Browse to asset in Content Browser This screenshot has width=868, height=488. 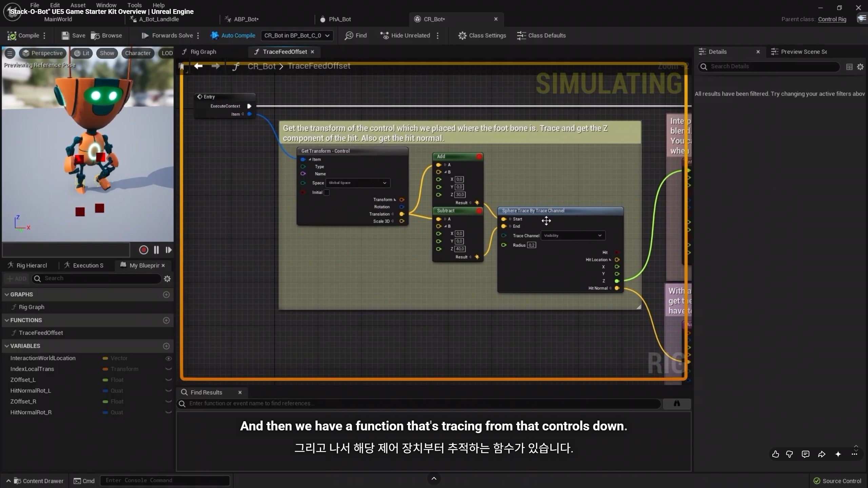click(106, 36)
